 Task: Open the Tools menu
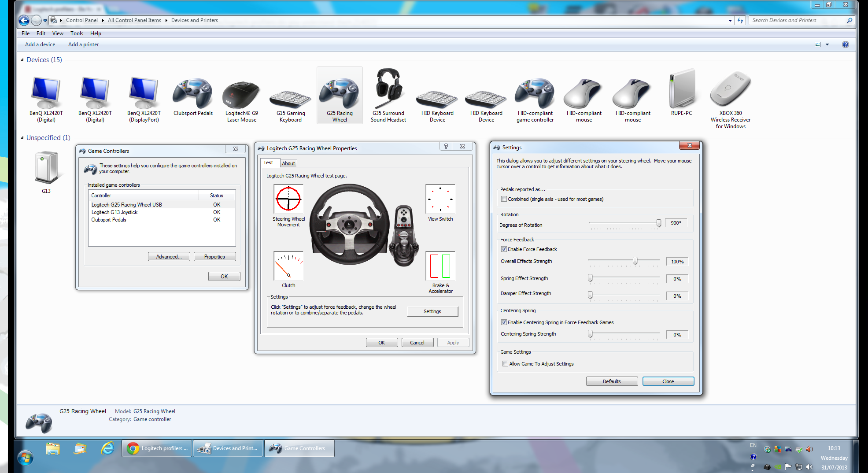[77, 33]
